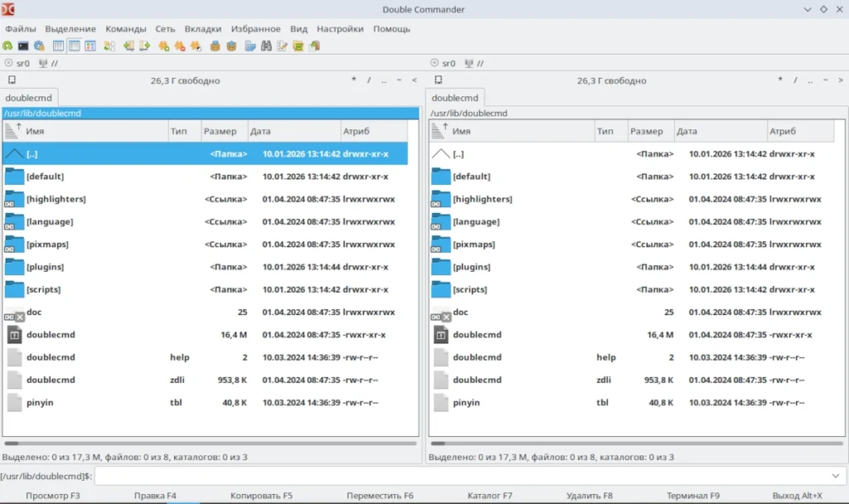
Task: Open the Команды menu
Action: 126,29
